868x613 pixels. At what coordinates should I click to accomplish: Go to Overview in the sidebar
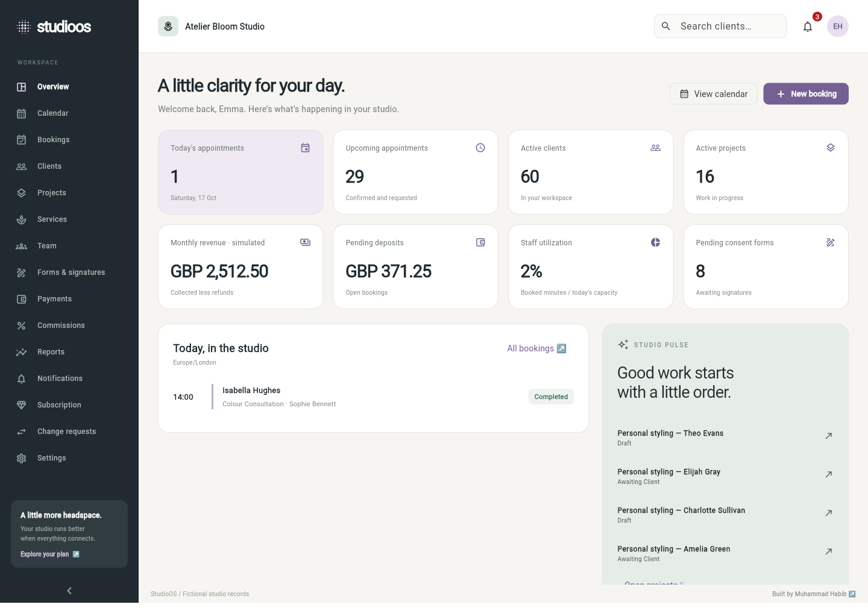(69, 87)
